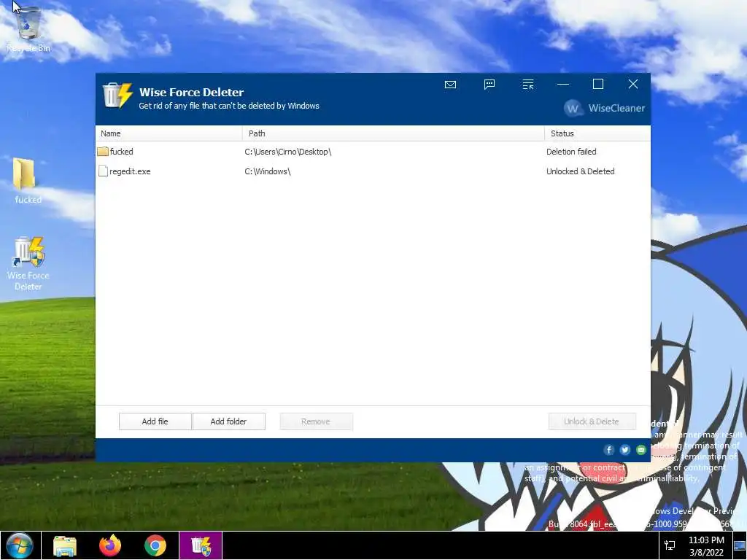Click the WiseCleaner logo
The height and width of the screenshot is (560, 747).
click(x=605, y=108)
